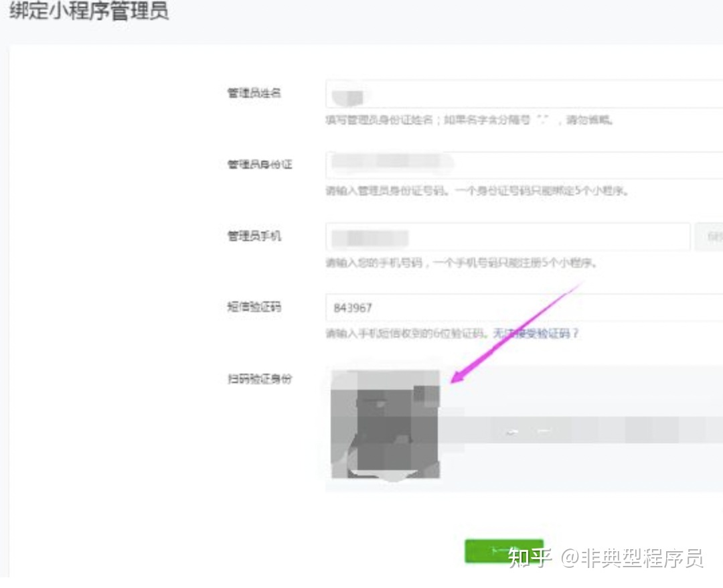Click the hint text below the name field
The image size is (723, 588).
click(470, 121)
